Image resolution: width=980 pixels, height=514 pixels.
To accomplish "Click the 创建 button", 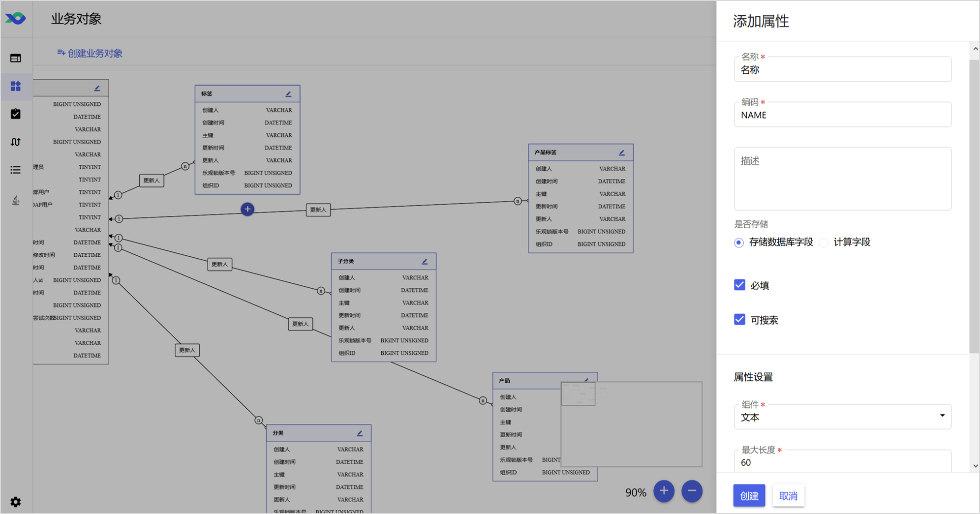I will (749, 495).
